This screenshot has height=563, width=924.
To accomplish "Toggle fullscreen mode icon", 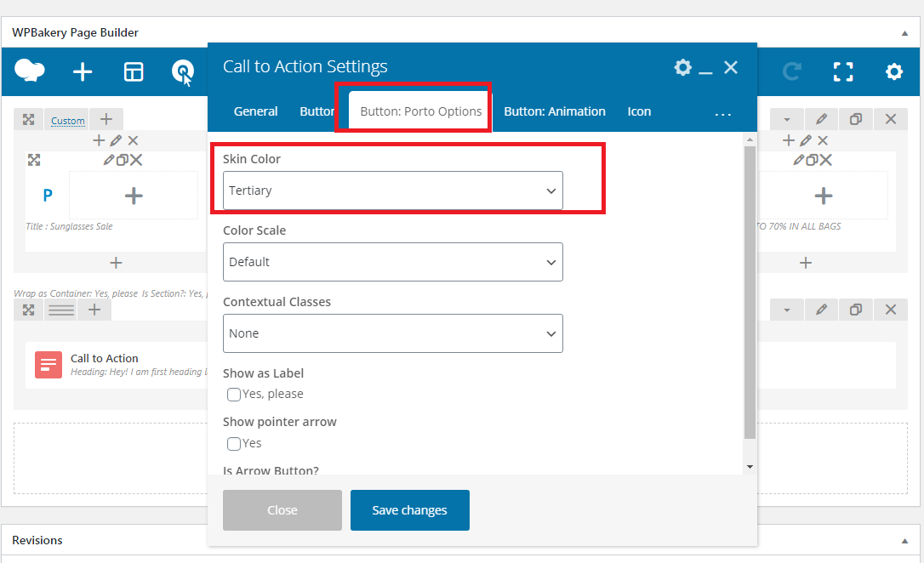I will 842,71.
